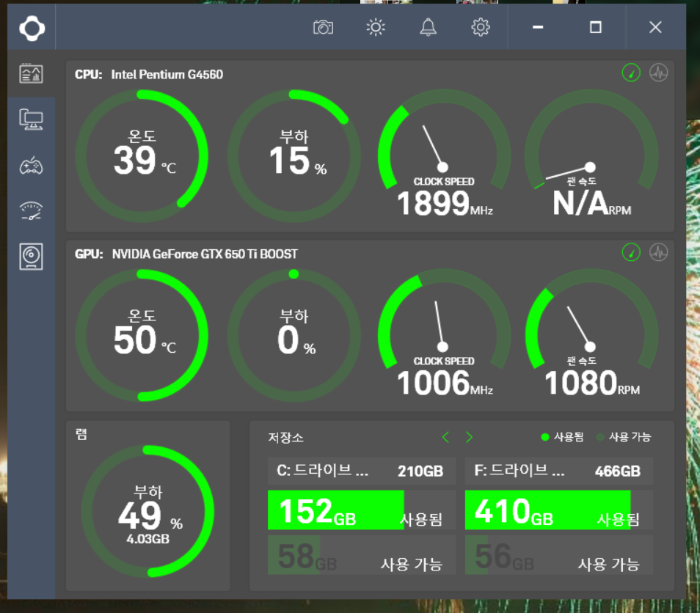The width and height of the screenshot is (700, 613).
Task: Click F: drive 56GB available bar
Action: (x=559, y=555)
